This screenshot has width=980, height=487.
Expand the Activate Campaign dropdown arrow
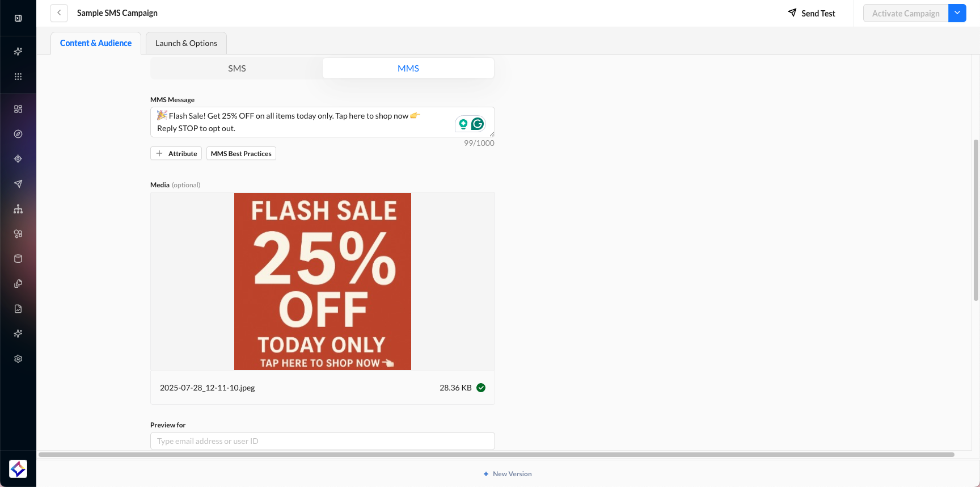tap(957, 13)
